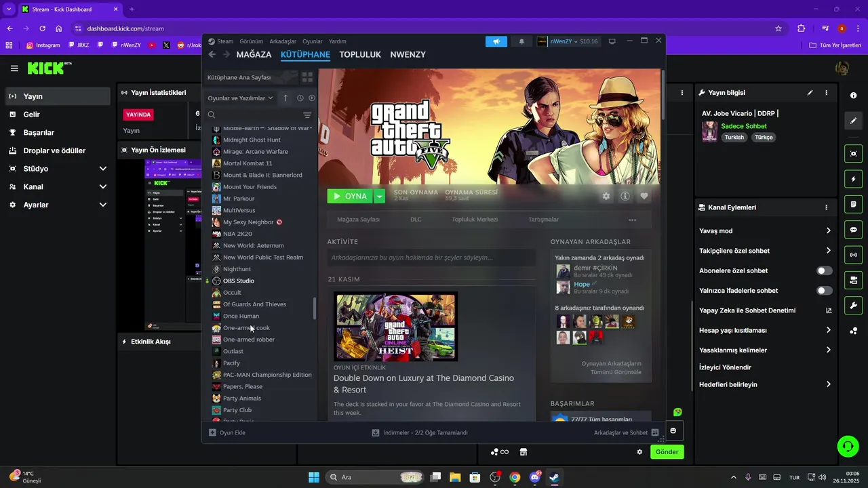Screen dimensions: 868x488
Task: Open Yapay Zeka ile Sohbet Denetimi link
Action: (765, 310)
